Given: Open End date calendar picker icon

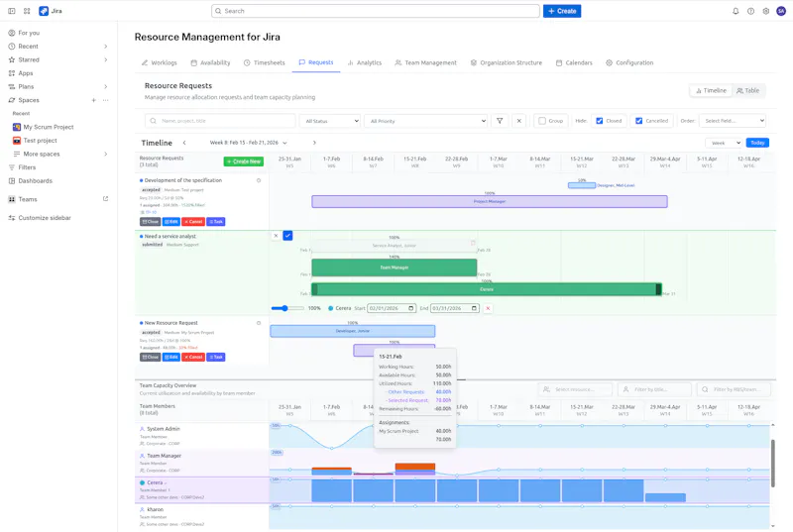Looking at the screenshot, I should tap(474, 308).
